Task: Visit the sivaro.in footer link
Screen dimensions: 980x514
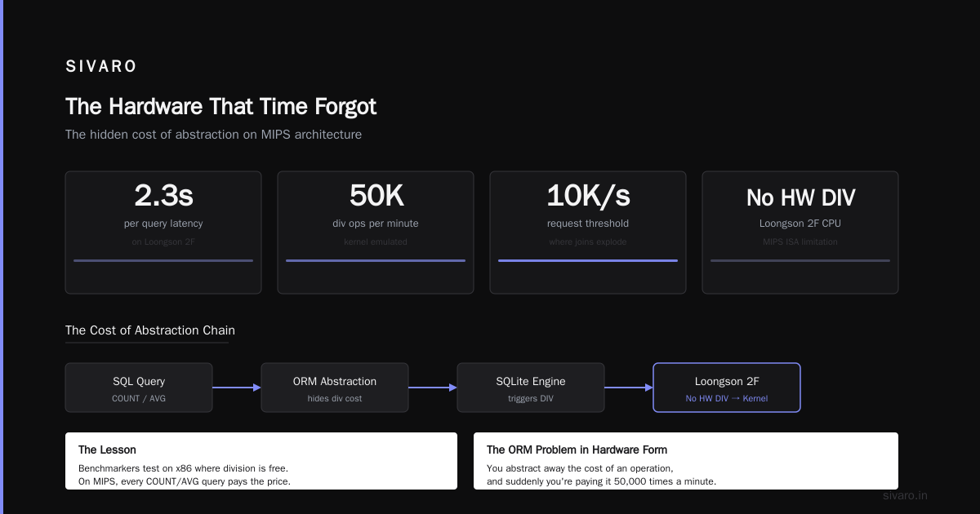Action: pyautogui.click(x=906, y=495)
